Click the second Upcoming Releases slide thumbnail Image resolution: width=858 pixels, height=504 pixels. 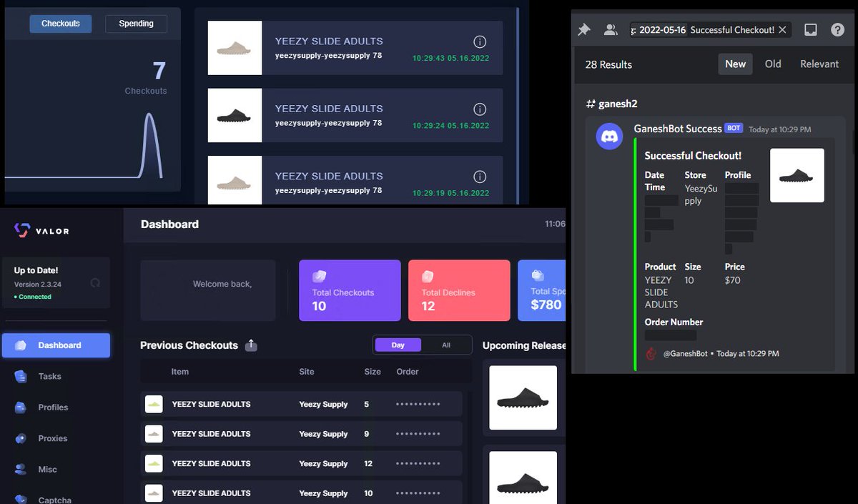click(x=523, y=478)
